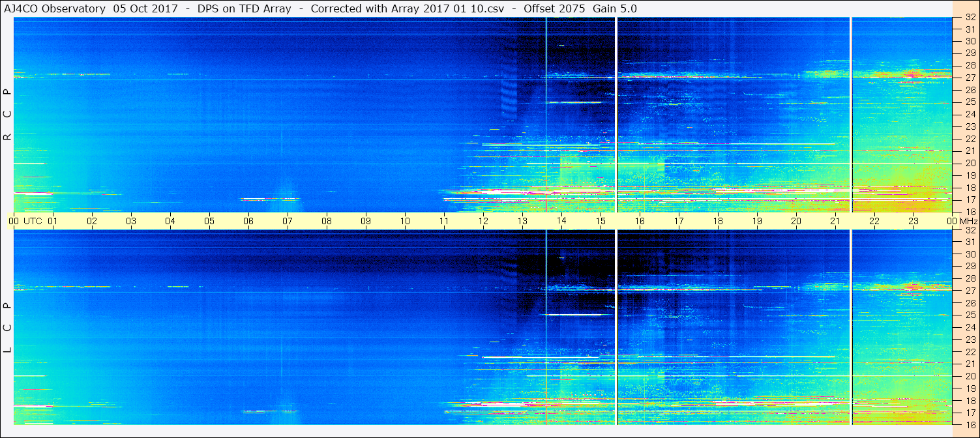Select hour 15 on the UTC axis
Image resolution: width=980 pixels, height=438 pixels.
601,221
